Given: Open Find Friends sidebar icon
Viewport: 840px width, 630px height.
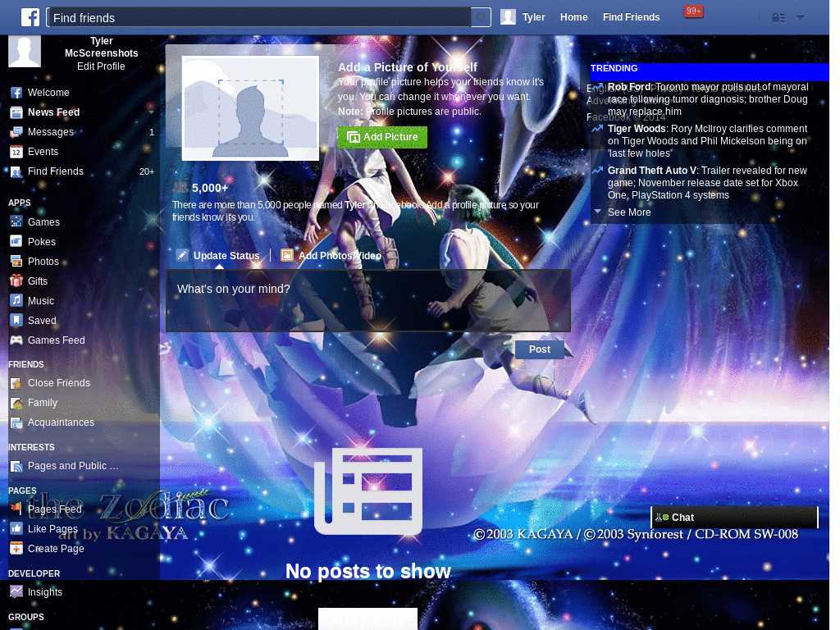Looking at the screenshot, I should [16, 171].
